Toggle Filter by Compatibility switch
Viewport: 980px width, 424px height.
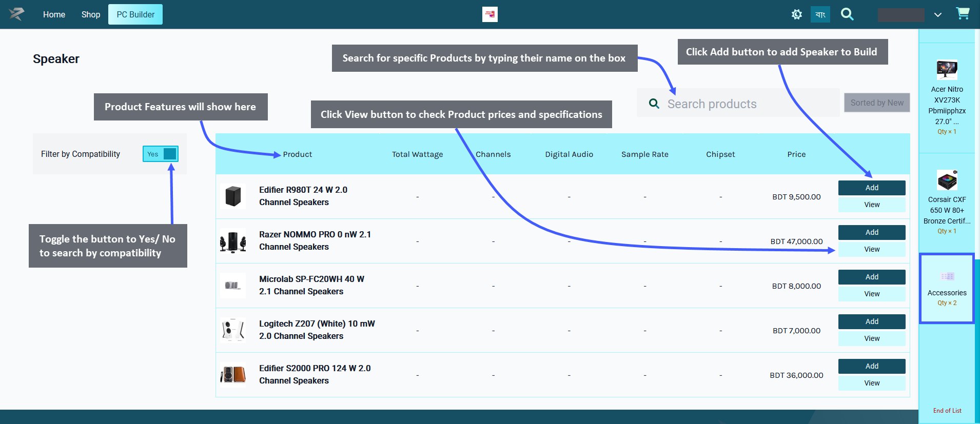click(160, 154)
